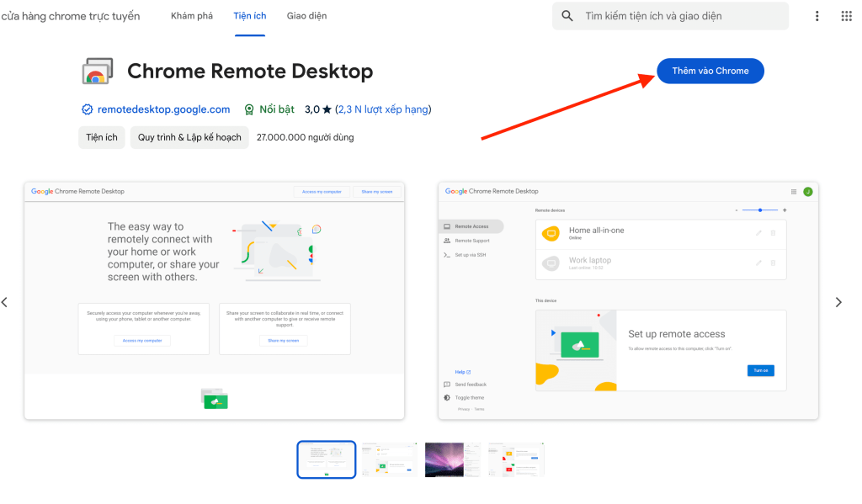Show the next screenshot with right chevron
Image resolution: width=862 pixels, height=504 pixels.
(x=838, y=302)
